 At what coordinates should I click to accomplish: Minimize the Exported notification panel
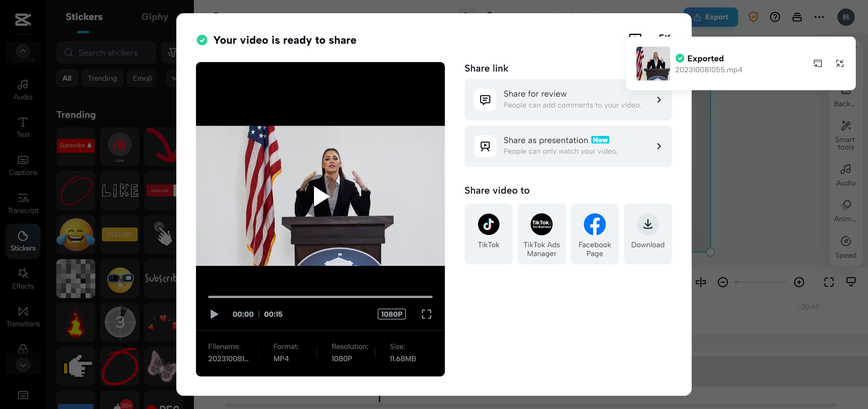point(840,63)
